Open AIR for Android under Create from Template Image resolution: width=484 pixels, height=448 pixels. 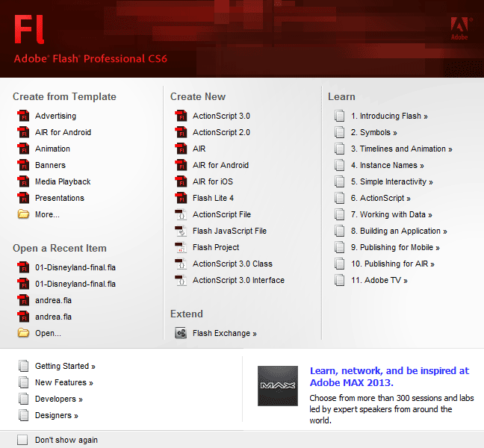point(63,132)
